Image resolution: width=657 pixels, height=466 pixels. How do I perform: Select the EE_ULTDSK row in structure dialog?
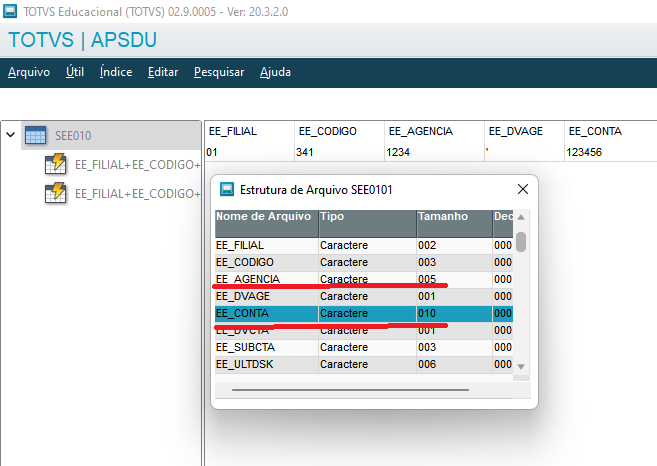364,364
